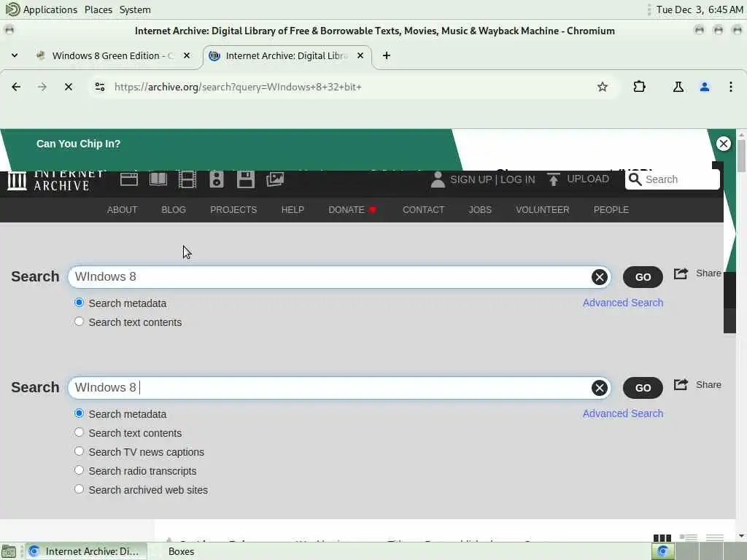Open the browser profile icon
Image resolution: width=747 pixels, height=560 pixels.
705,87
